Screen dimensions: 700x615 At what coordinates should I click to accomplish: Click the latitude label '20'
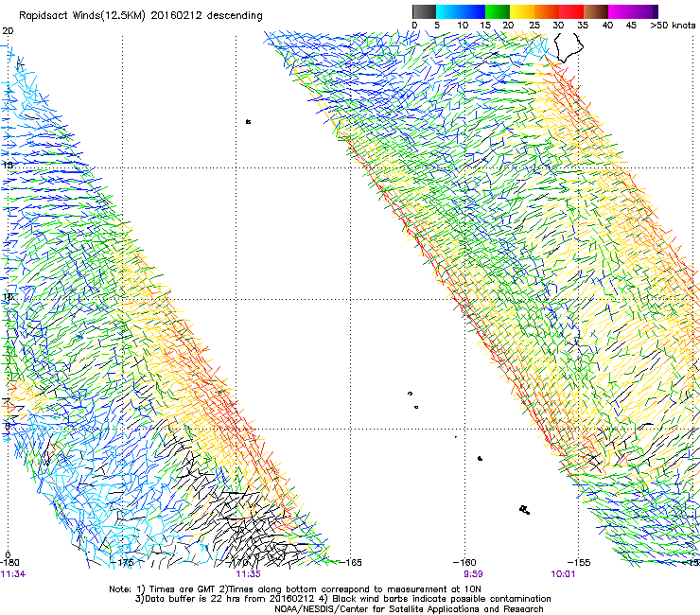(8, 31)
